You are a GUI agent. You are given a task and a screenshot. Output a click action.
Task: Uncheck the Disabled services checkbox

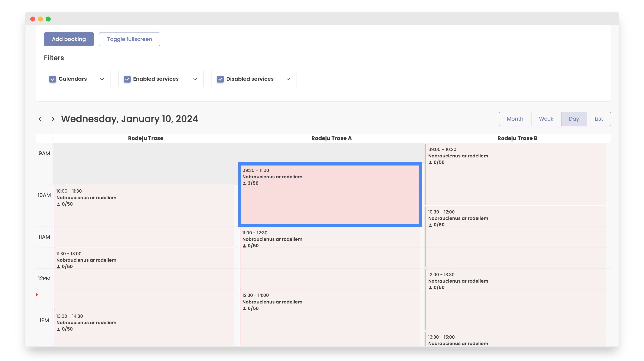coord(220,79)
